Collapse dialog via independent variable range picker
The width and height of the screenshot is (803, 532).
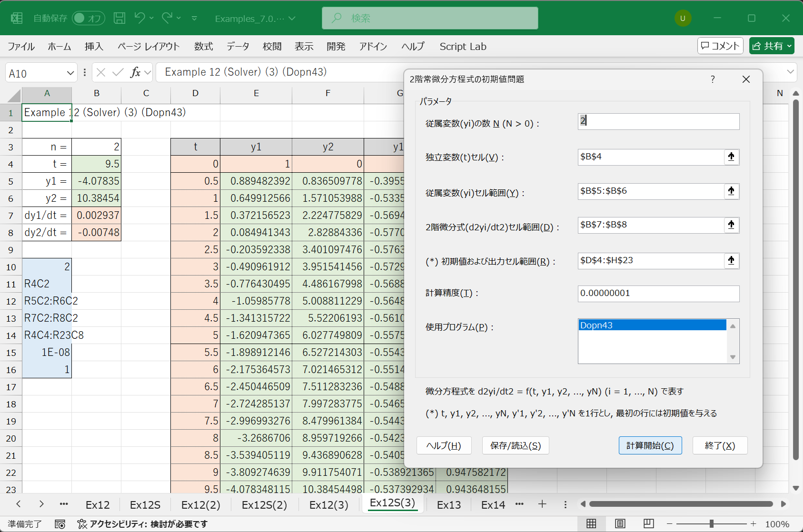(731, 157)
